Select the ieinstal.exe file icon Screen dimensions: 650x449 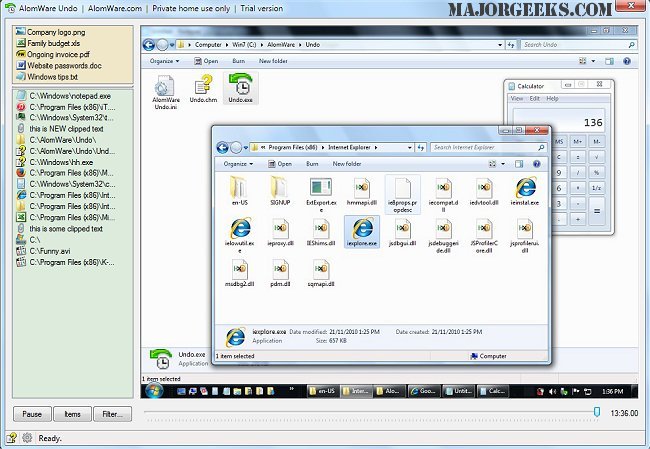525,192
